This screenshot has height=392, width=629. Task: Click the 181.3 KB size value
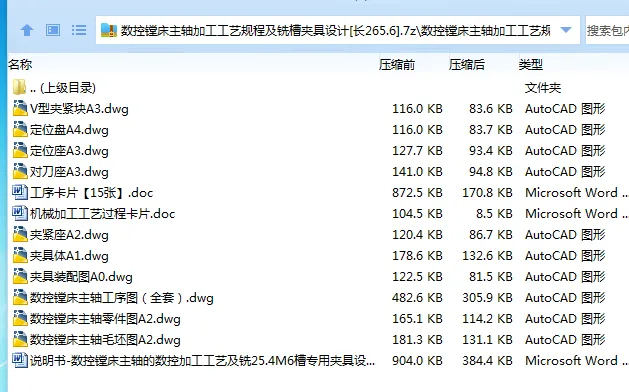pyautogui.click(x=417, y=340)
